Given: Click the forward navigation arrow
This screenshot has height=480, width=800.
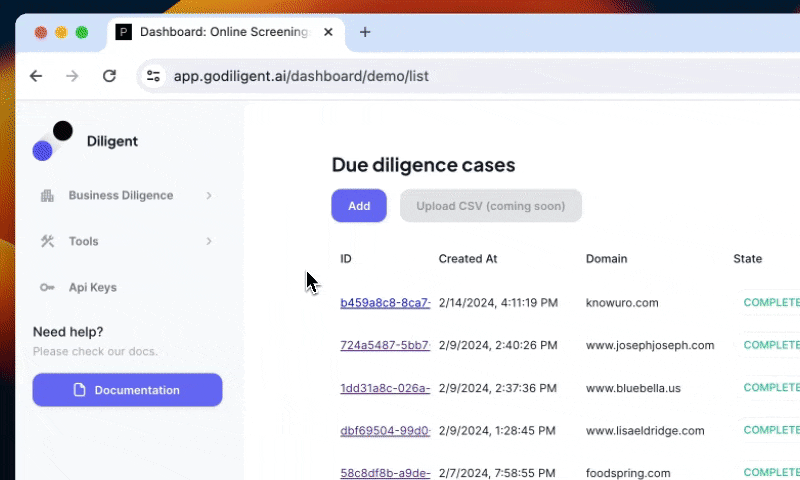Looking at the screenshot, I should (x=72, y=76).
